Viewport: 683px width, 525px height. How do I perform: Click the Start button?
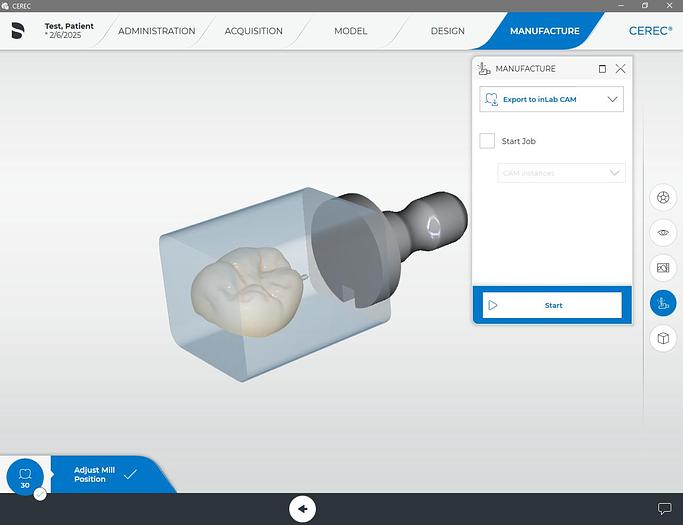tap(552, 305)
